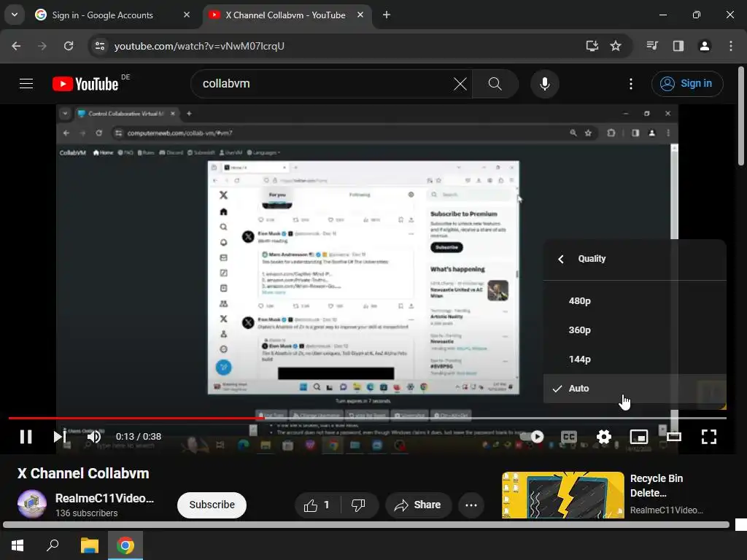This screenshot has width=747, height=560.
Task: Click the Chrome taskbar icon
Action: tap(125, 545)
